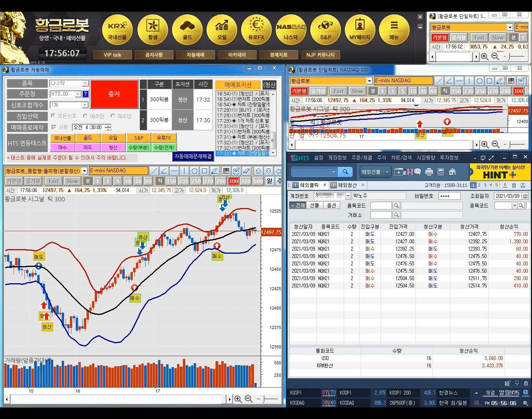The height and width of the screenshot is (419, 532).
Task: Click the 비밀번호 password field
Action: 449,196
